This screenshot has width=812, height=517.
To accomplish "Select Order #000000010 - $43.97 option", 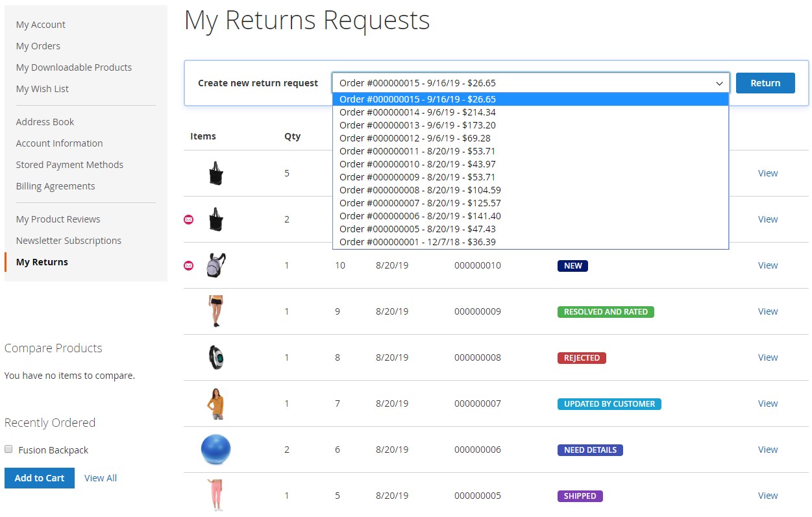I will point(530,164).
